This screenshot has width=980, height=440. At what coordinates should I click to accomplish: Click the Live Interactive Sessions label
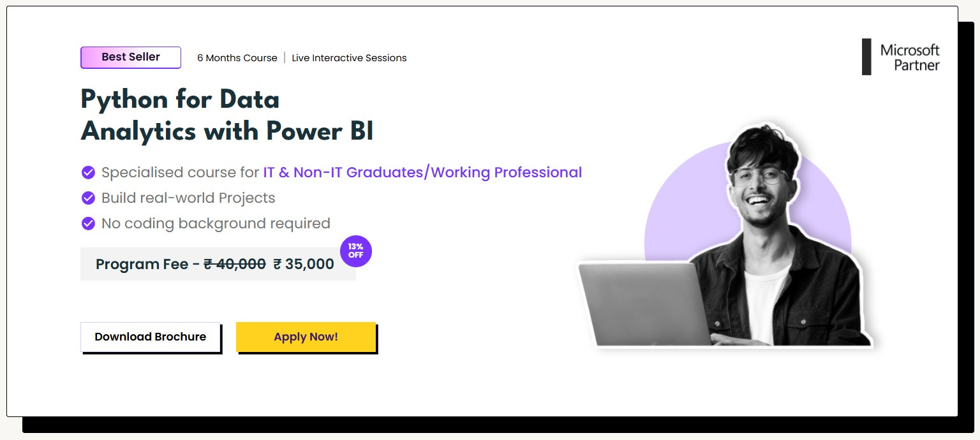click(349, 58)
